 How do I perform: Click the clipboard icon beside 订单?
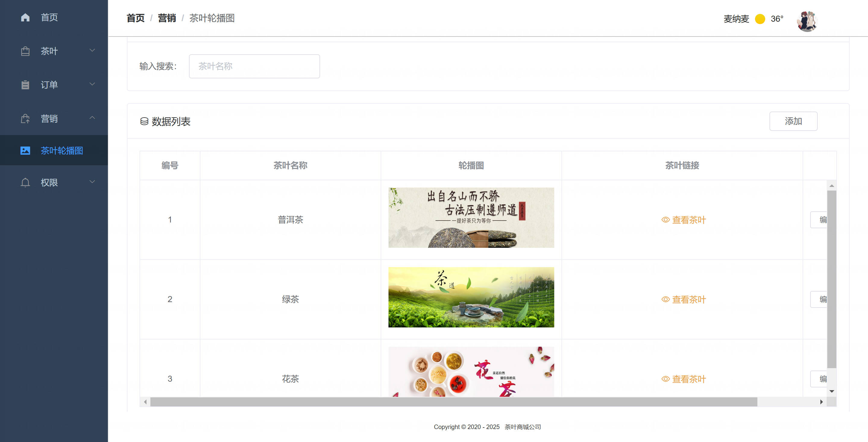tap(25, 85)
